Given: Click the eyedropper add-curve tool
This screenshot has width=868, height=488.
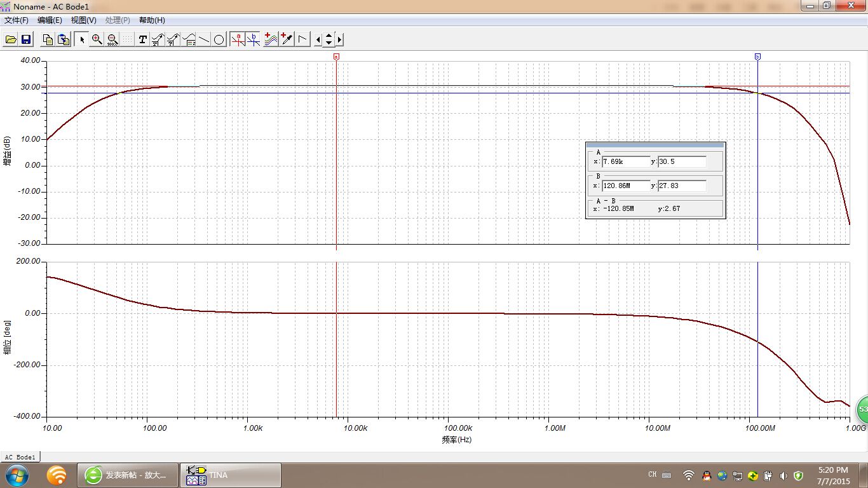Looking at the screenshot, I should [287, 39].
